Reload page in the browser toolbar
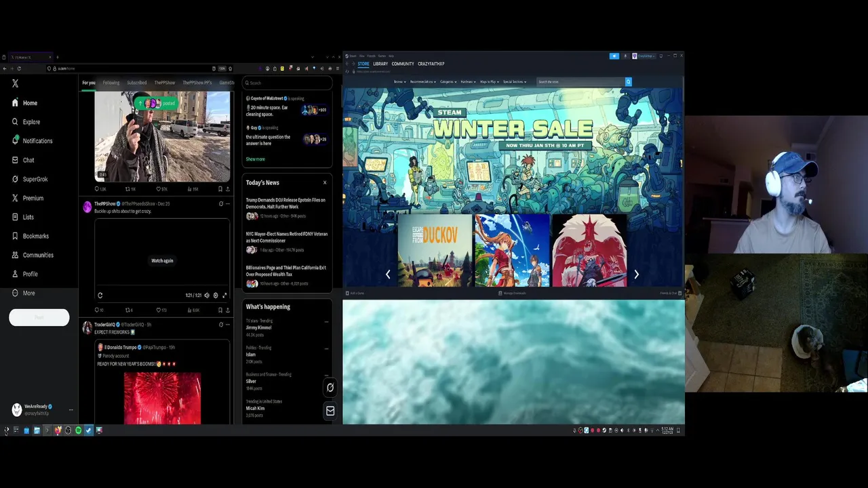Image resolution: width=868 pixels, height=488 pixels. point(19,68)
